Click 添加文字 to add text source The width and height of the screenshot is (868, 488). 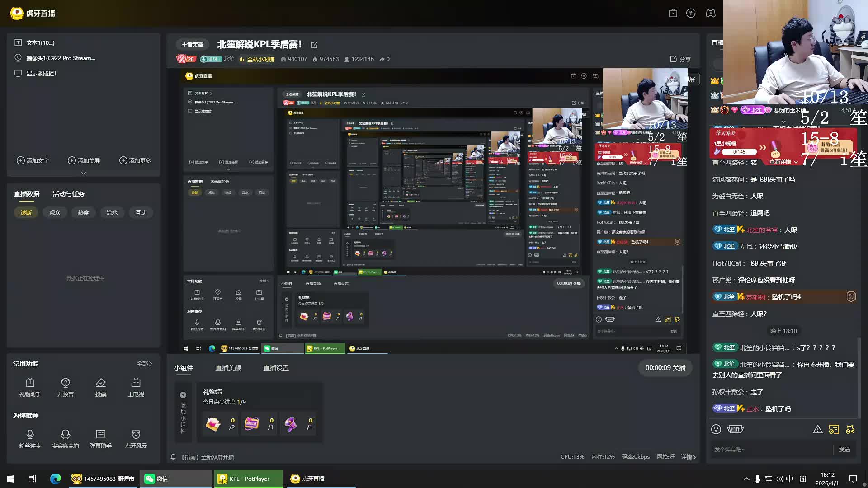pyautogui.click(x=33, y=160)
